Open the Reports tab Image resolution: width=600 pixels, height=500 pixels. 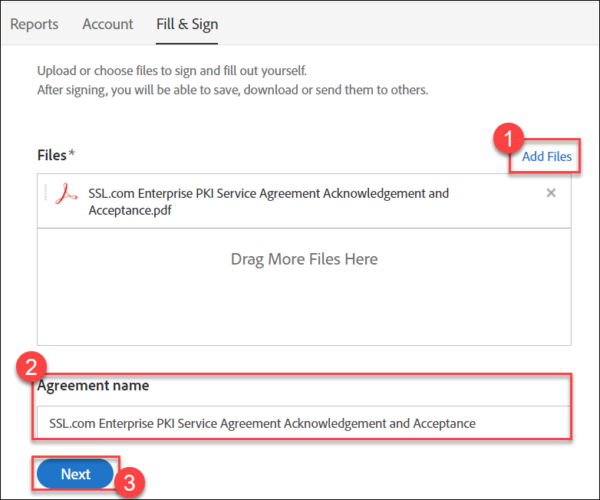pos(34,23)
